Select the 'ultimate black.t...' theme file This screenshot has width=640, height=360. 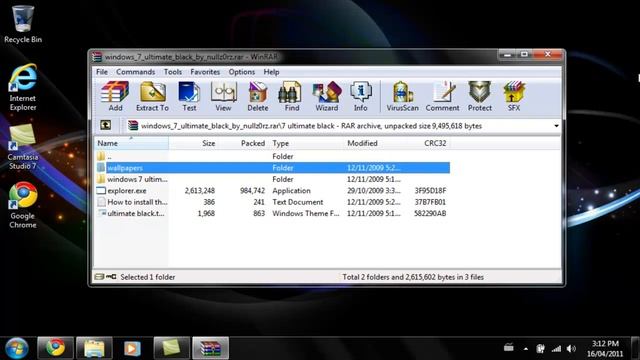(273, 213)
